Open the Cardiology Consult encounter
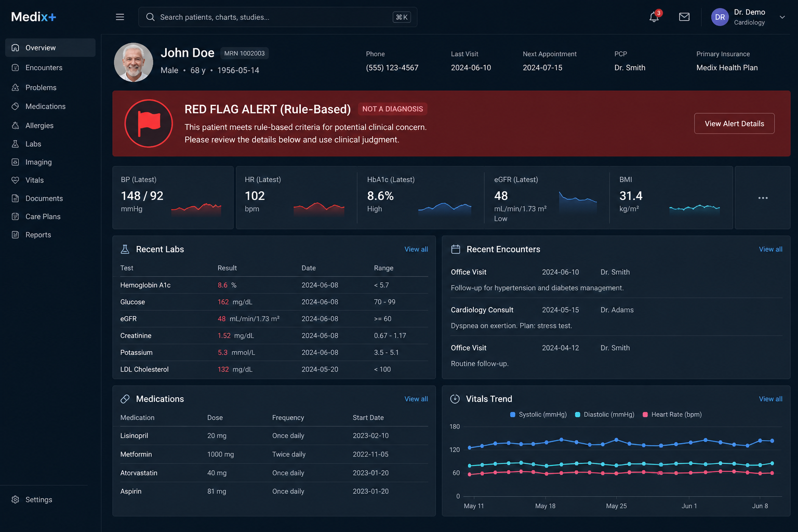Image resolution: width=798 pixels, height=532 pixels. point(616,317)
